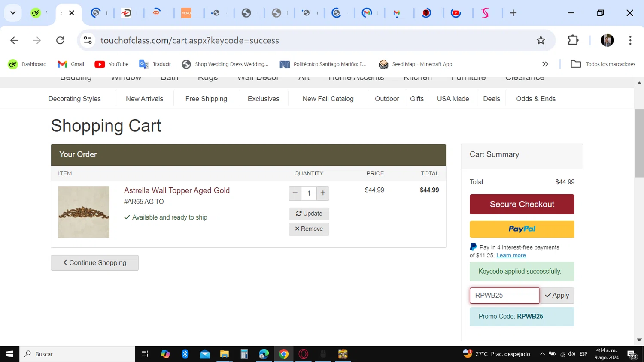Click the address bar URL
The height and width of the screenshot is (362, 644).
190,40
